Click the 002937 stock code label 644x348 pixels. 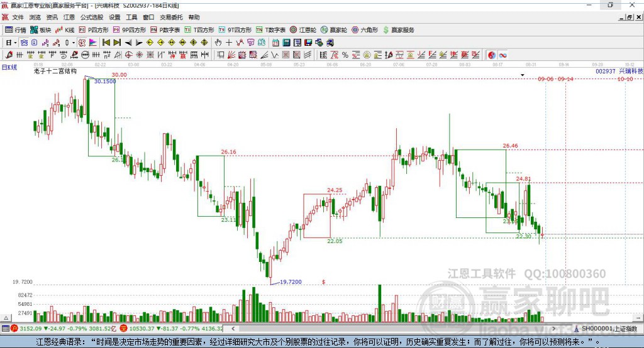pos(606,72)
